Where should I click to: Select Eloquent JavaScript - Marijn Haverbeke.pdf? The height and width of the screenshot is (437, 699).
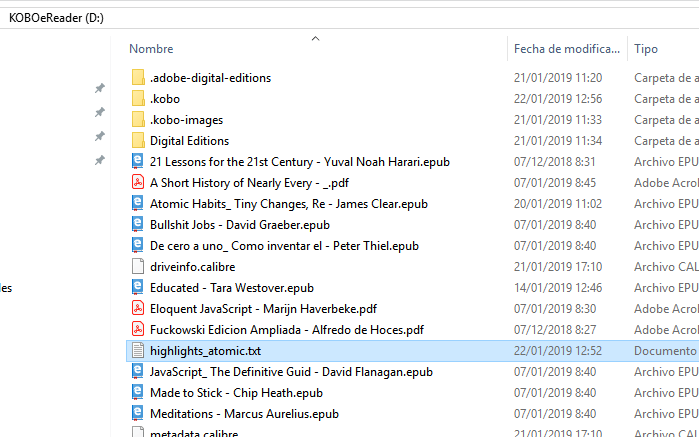tap(263, 308)
